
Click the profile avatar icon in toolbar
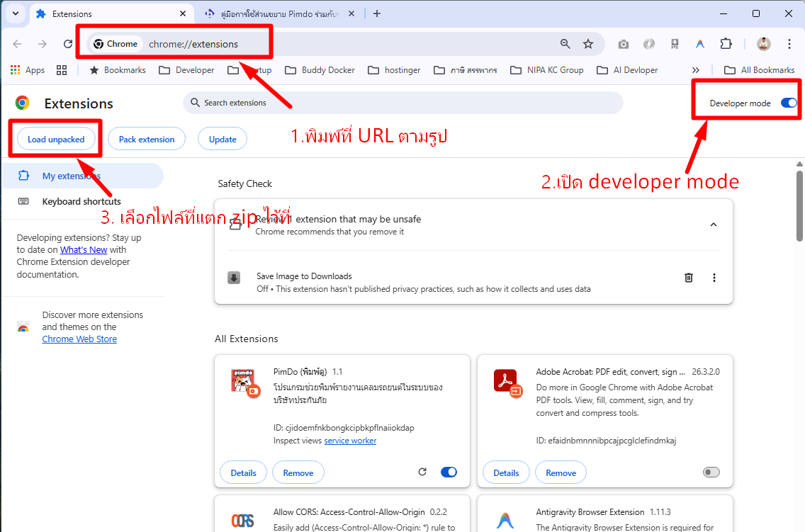[x=763, y=44]
